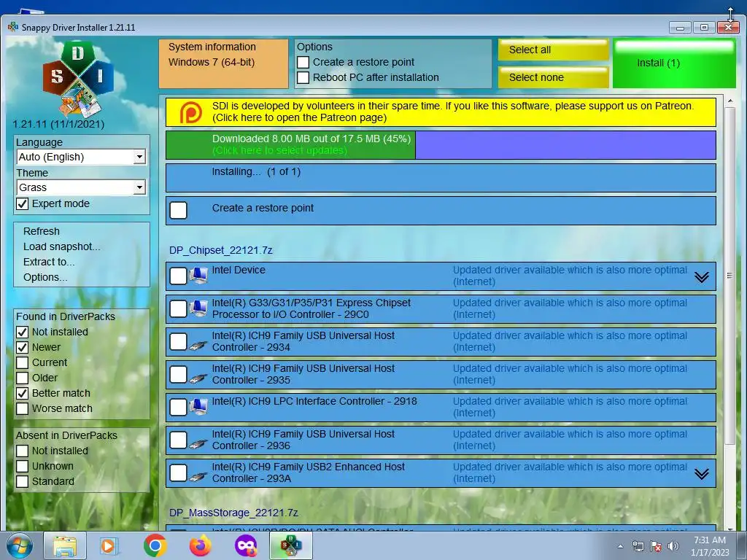Viewport: 747px width, 560px height.
Task: Enable Reboot PC after installation
Action: click(x=303, y=77)
